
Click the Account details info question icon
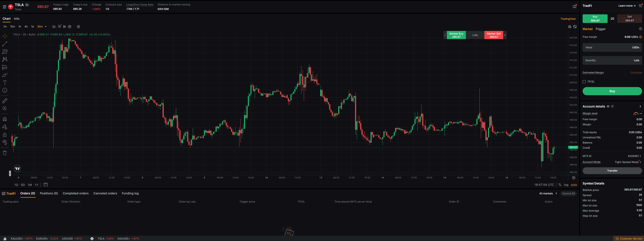(612, 106)
